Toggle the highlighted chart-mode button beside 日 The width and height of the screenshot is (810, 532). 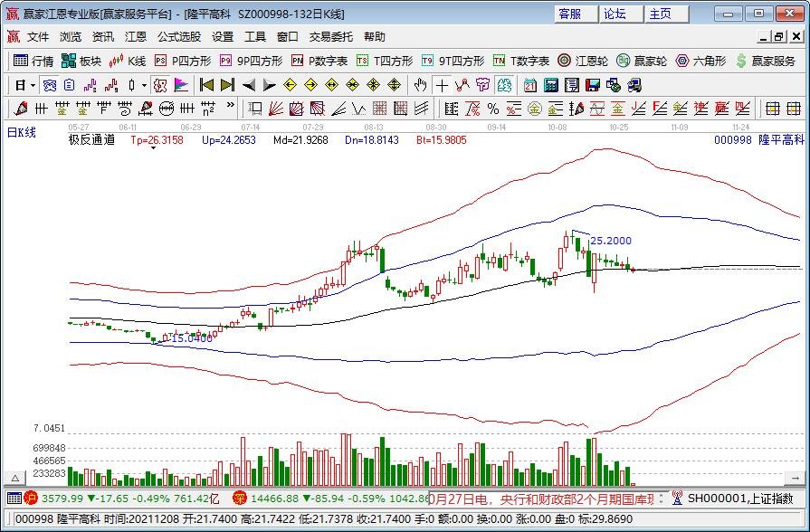(x=50, y=85)
